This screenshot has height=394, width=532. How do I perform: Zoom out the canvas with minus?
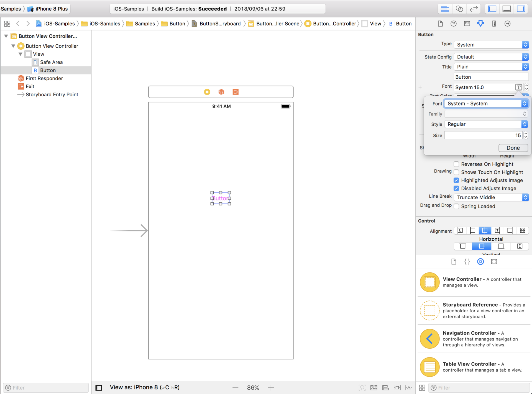pos(236,388)
